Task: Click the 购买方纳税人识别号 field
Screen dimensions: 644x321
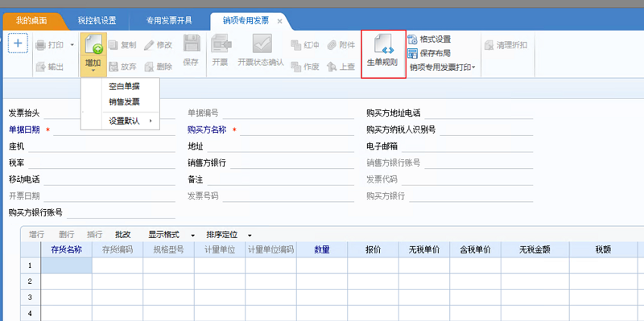Action: point(486,130)
